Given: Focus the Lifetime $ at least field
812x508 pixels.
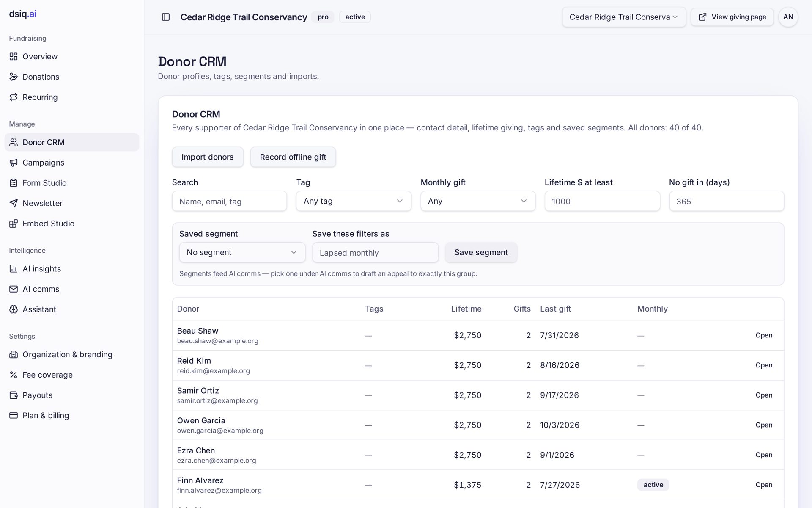Looking at the screenshot, I should pyautogui.click(x=602, y=201).
